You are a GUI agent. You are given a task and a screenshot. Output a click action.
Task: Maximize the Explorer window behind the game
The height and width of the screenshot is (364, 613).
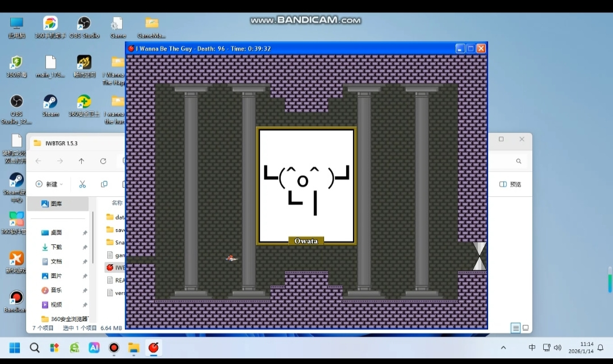click(501, 139)
